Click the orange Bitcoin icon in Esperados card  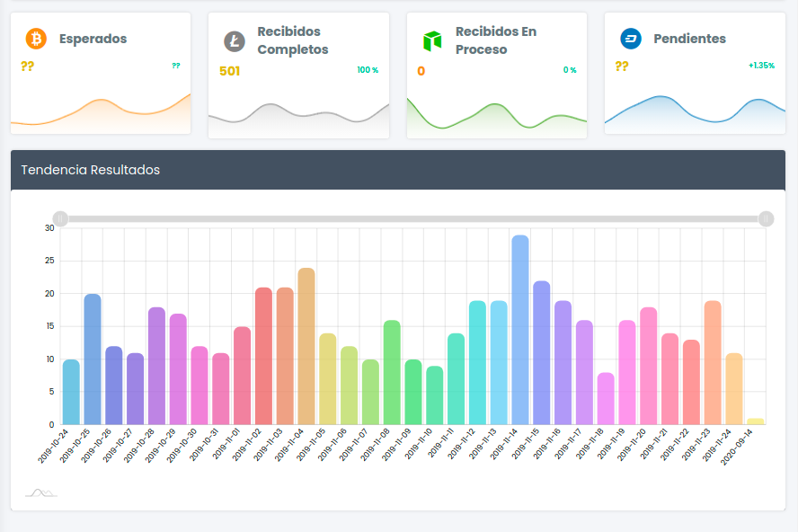(x=36, y=39)
